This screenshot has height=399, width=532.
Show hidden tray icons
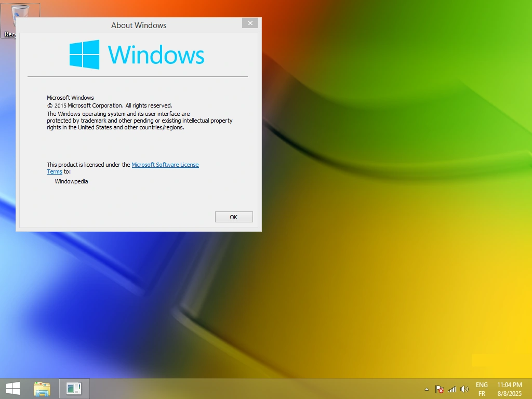click(x=426, y=389)
